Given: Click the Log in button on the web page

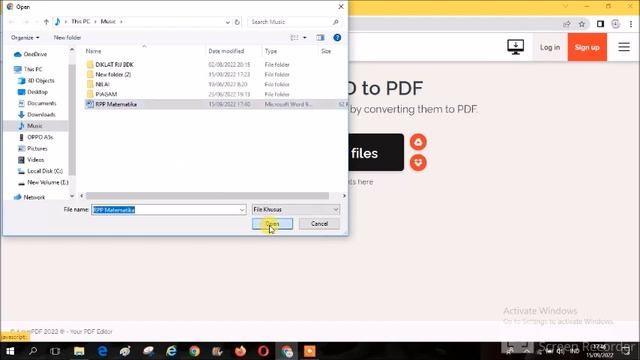Looking at the screenshot, I should pos(550,47).
